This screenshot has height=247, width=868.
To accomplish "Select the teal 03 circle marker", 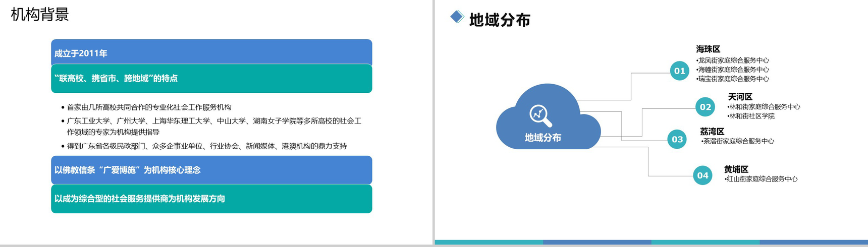I will pos(677,140).
